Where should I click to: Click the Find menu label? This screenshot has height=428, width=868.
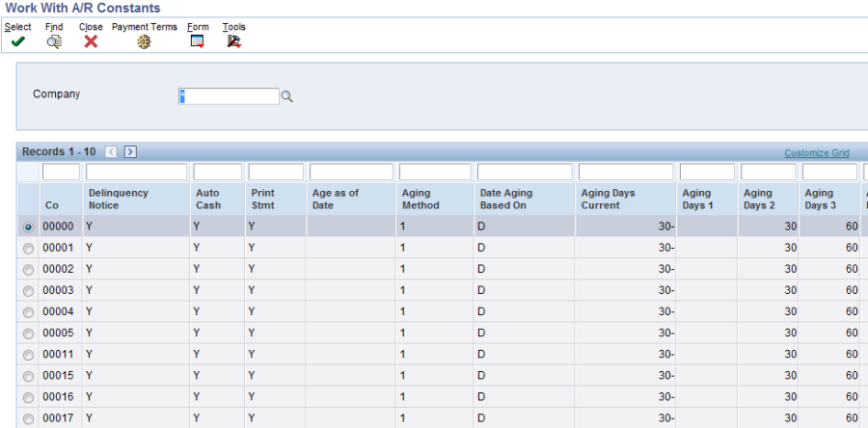pyautogui.click(x=54, y=27)
